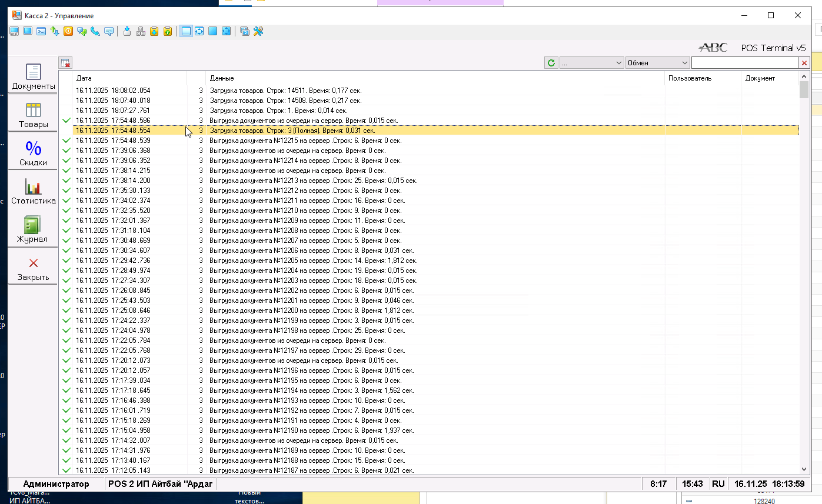Open the Скидки section

(34, 151)
